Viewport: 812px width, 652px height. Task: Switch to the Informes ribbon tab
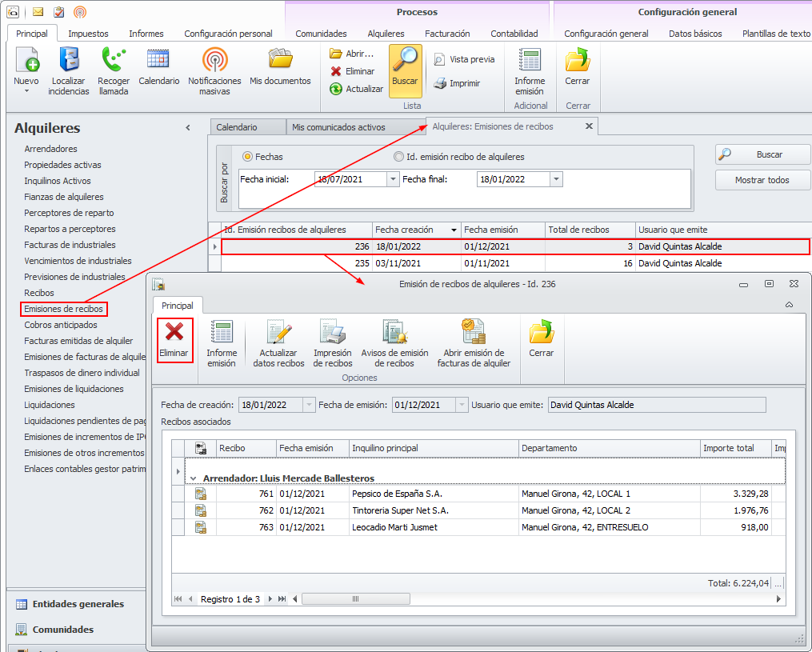(x=146, y=34)
